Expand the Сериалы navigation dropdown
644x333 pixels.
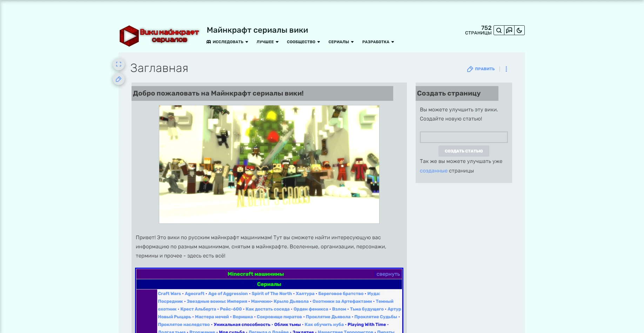(341, 42)
